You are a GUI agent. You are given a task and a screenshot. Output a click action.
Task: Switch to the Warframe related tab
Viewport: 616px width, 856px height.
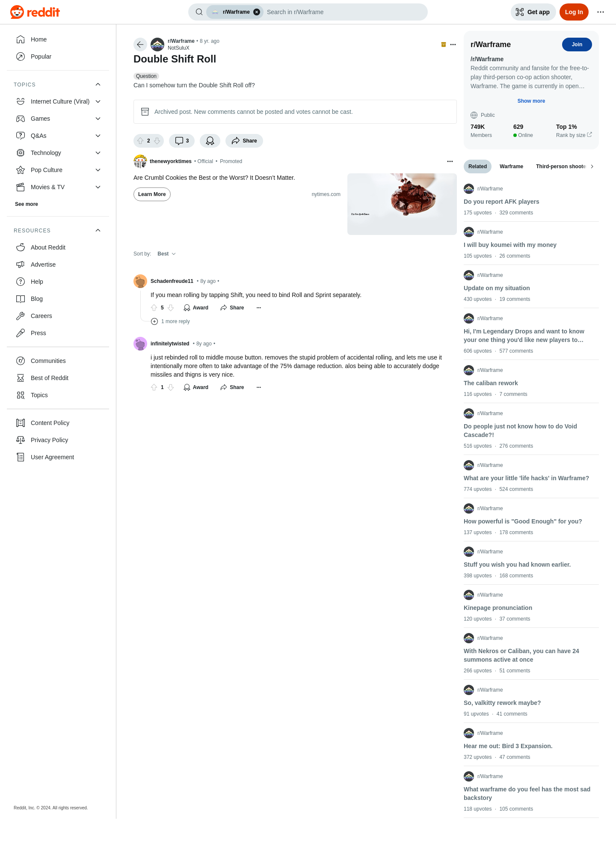(511, 166)
